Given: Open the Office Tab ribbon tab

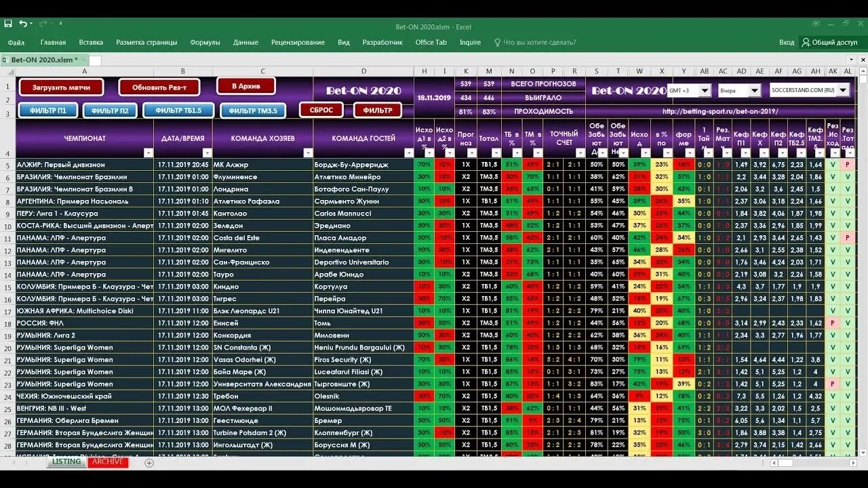Looking at the screenshot, I should tap(431, 42).
